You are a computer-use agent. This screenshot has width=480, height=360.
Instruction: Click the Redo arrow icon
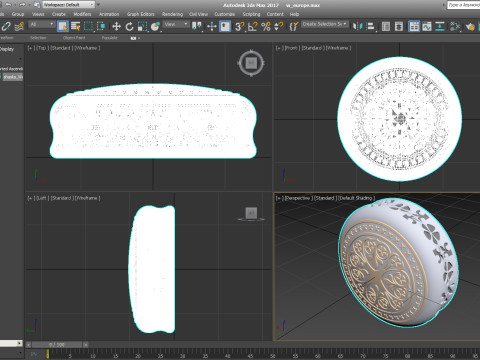pos(22,5)
